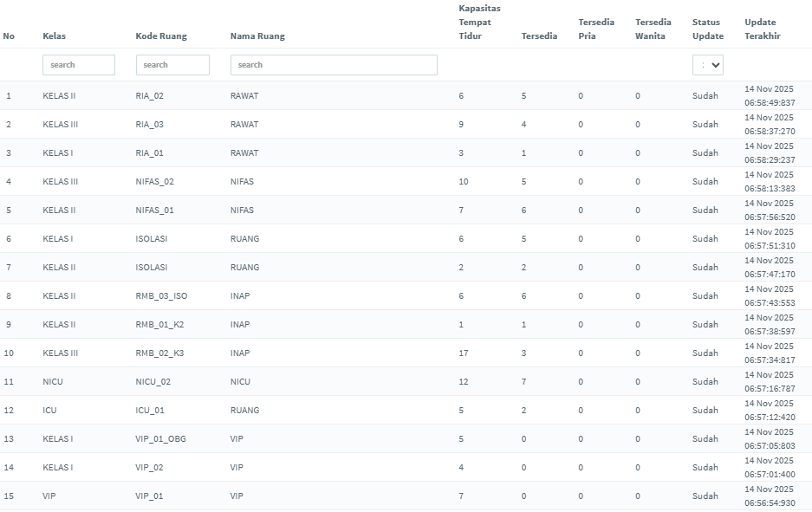Click the Nama Ruang search input

coord(334,65)
